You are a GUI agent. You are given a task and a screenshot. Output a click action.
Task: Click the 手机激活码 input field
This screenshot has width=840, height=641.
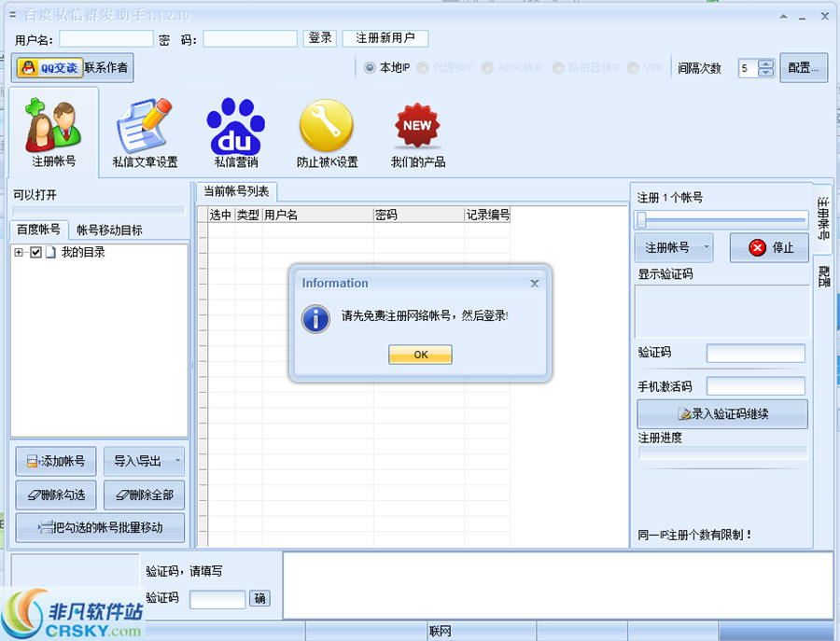click(756, 386)
